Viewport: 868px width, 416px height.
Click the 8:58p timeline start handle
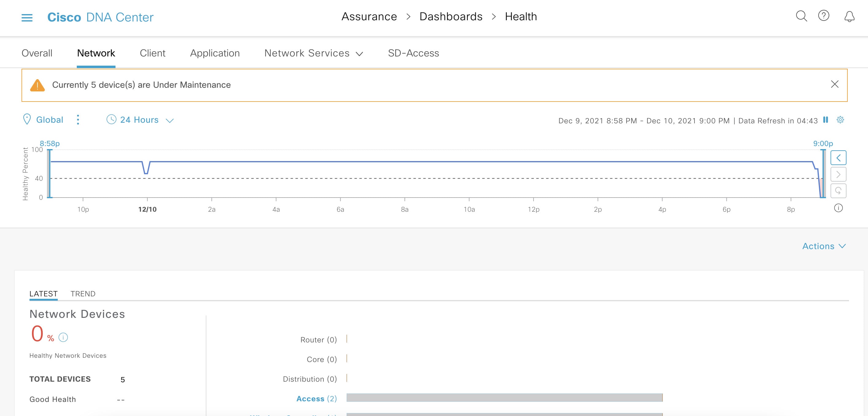tap(49, 174)
